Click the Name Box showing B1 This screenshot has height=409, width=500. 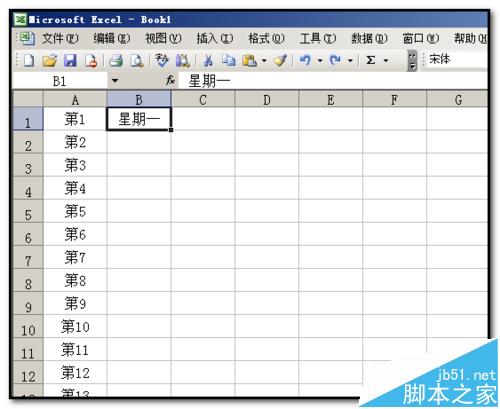60,81
